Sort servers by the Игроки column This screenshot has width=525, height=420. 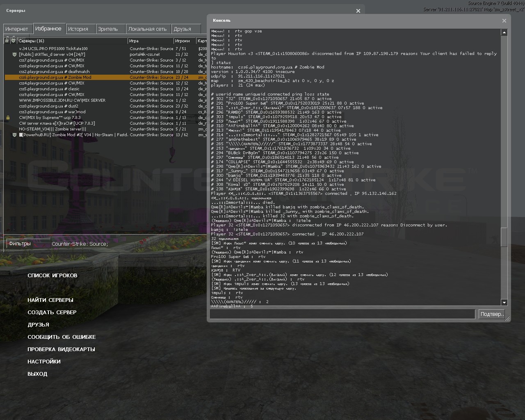184,41
